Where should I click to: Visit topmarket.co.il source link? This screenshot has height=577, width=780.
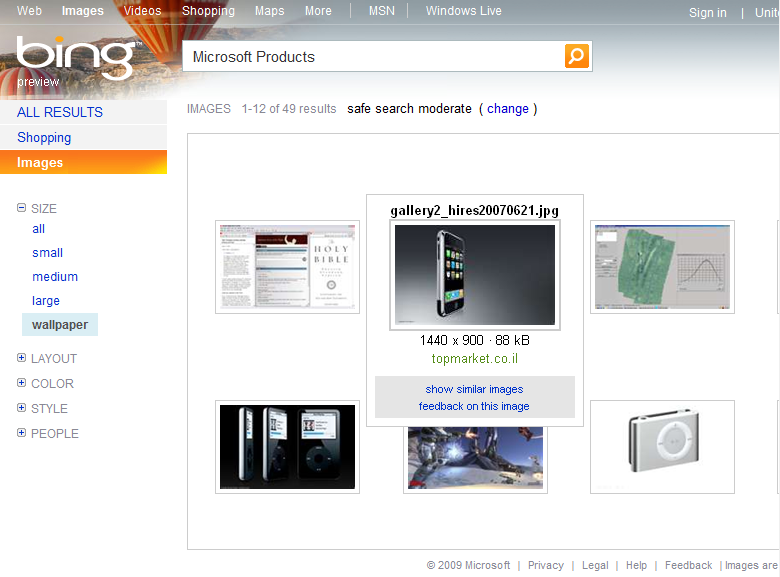[x=475, y=359]
